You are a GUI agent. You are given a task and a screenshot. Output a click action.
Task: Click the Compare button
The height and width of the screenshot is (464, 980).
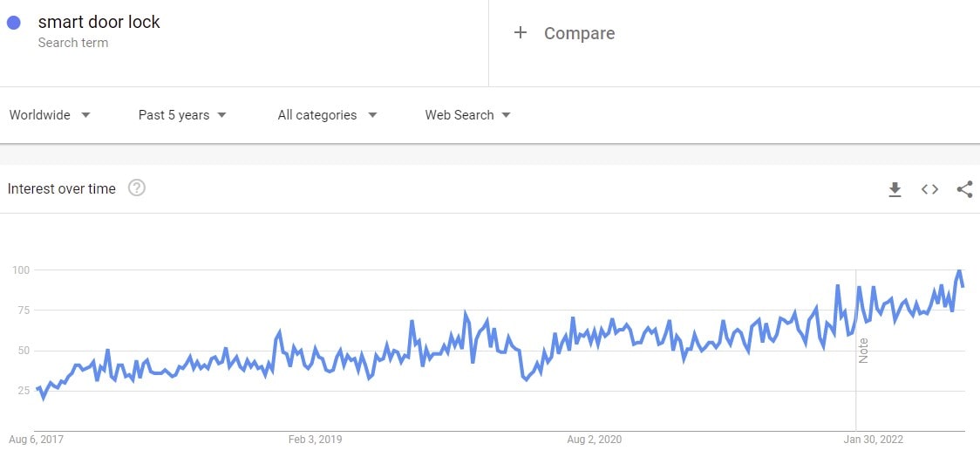coord(579,33)
